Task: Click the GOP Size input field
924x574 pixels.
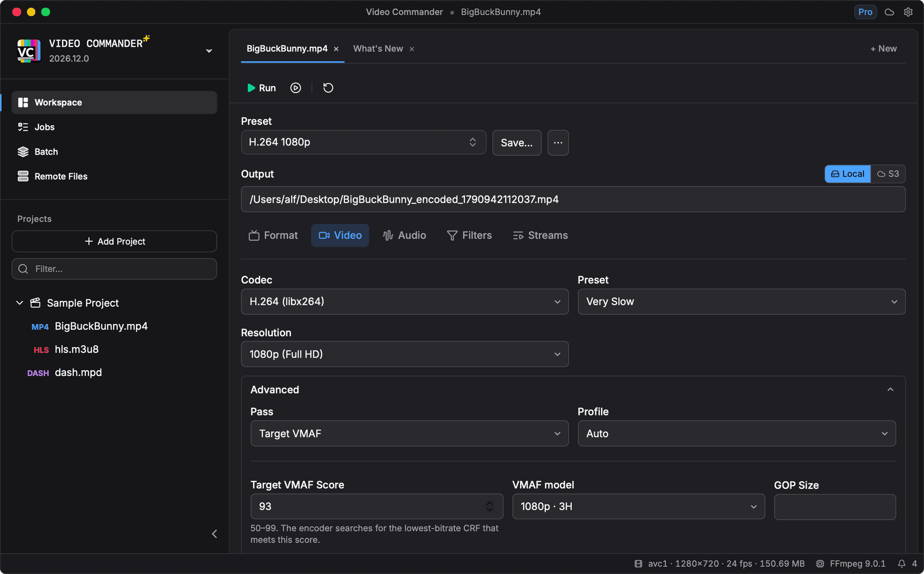Action: coord(835,507)
